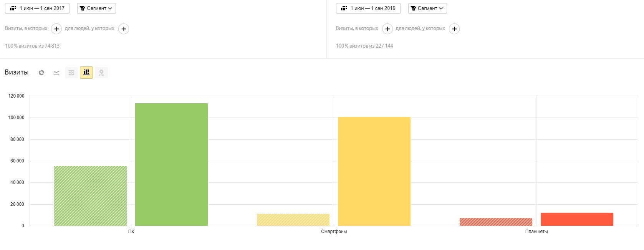Click the Планшеты axis label
The image size is (644, 250).
(536, 232)
